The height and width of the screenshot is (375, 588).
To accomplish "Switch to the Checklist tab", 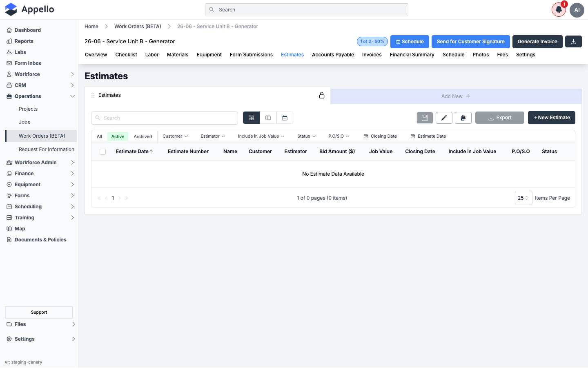I will click(126, 55).
